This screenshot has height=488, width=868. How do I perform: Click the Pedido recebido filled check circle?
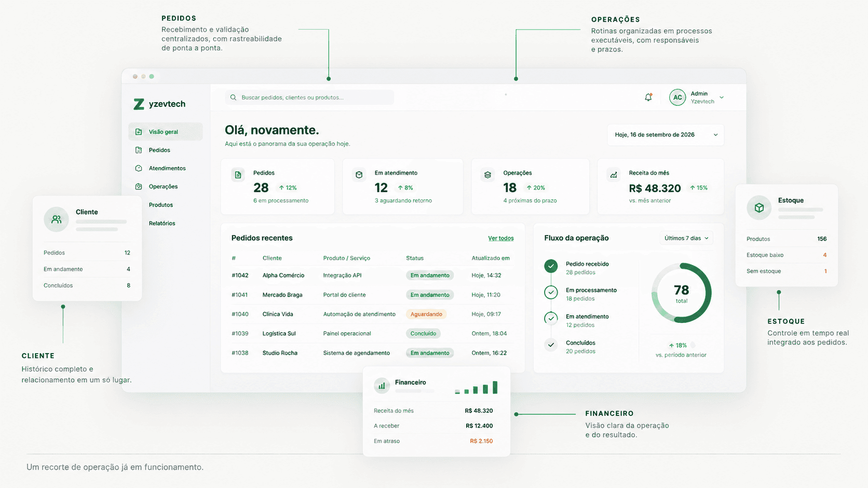click(551, 266)
